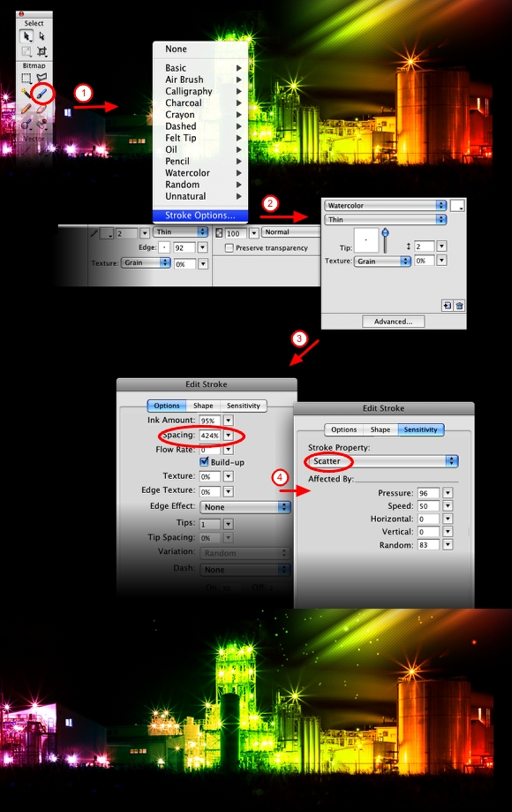The height and width of the screenshot is (812, 512).
Task: Click the Advanced... button
Action: pos(393,322)
